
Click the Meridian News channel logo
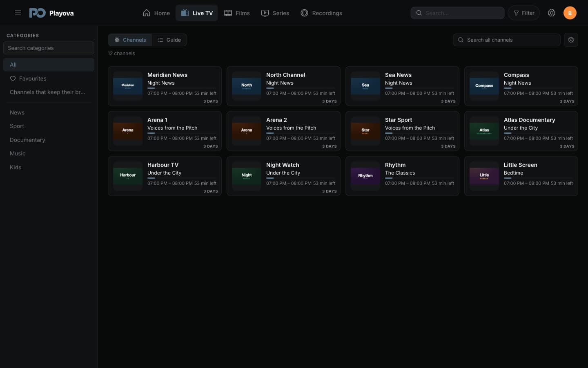click(128, 86)
